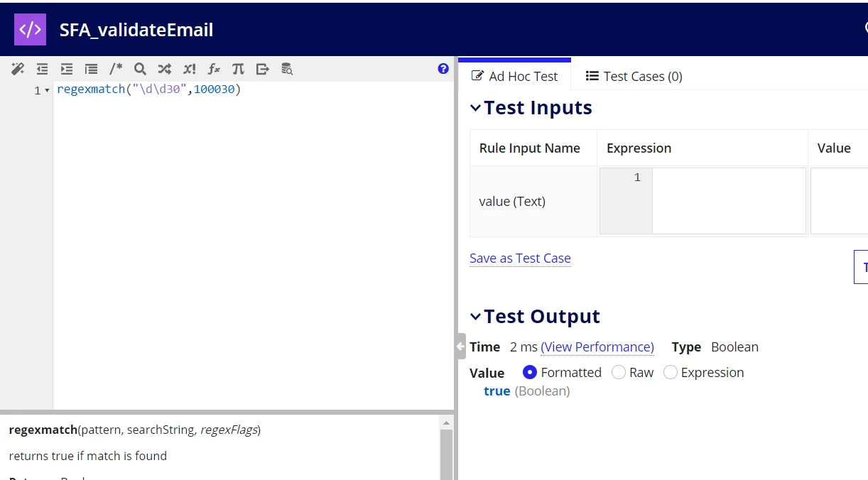This screenshot has height=480, width=868.
Task: Click the SFA_validateEmail title
Action: pyautogui.click(x=136, y=30)
